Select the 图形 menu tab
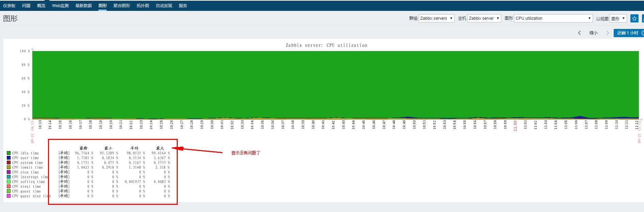Image resolution: width=644 pixels, height=212 pixels. click(103, 5)
